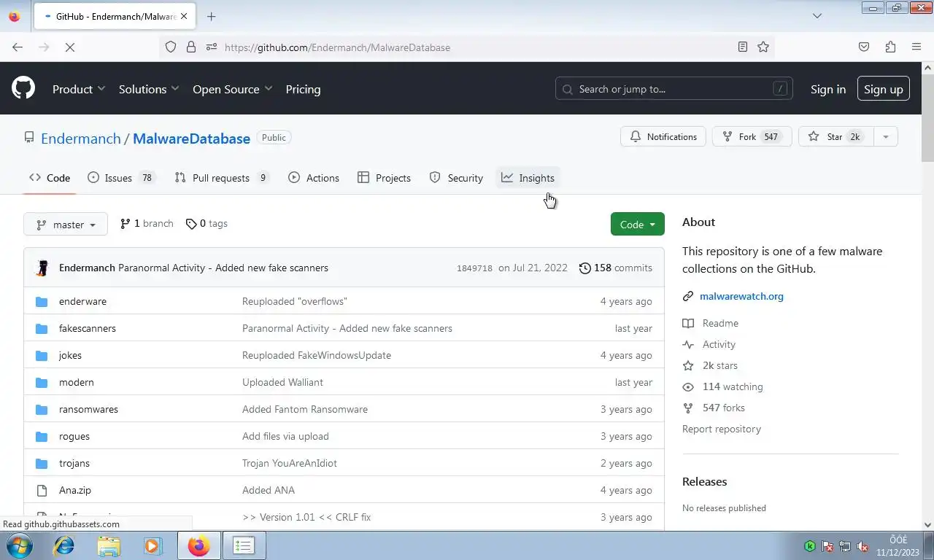Screen dimensions: 934x560
Task: Click the List all tabs chevron
Action: [817, 16]
